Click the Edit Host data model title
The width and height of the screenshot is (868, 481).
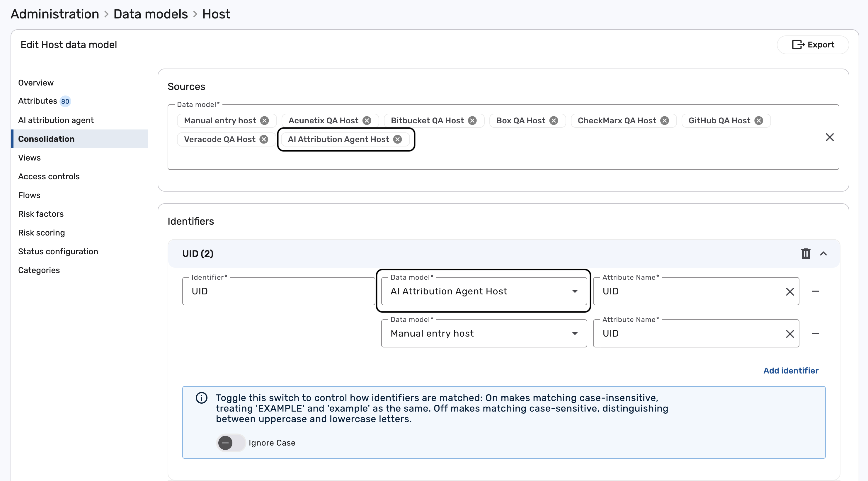coord(69,45)
